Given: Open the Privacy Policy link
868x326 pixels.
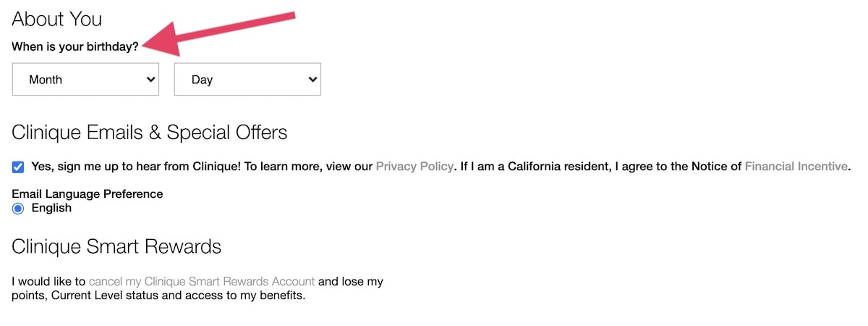Looking at the screenshot, I should tap(414, 167).
